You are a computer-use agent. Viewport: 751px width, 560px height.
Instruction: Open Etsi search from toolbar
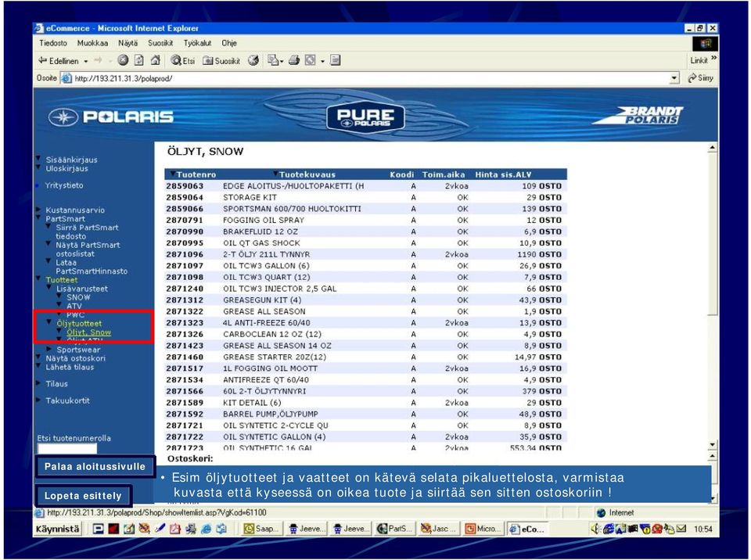coord(183,60)
